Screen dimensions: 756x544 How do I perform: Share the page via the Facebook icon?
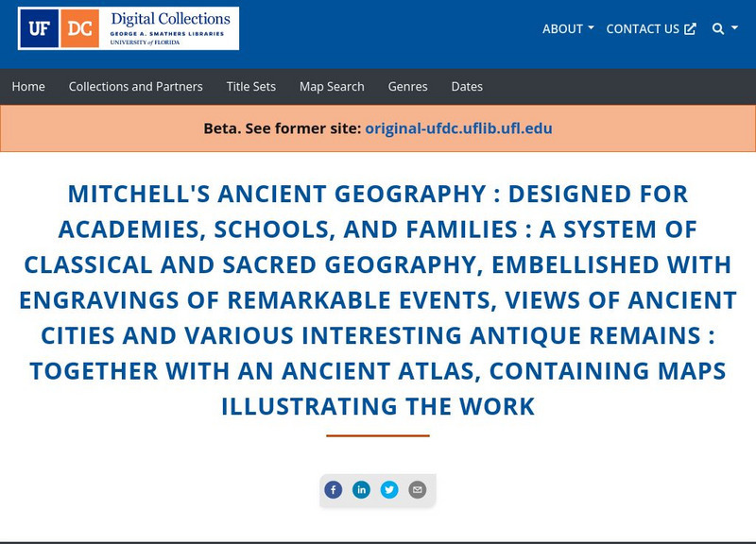coord(334,489)
